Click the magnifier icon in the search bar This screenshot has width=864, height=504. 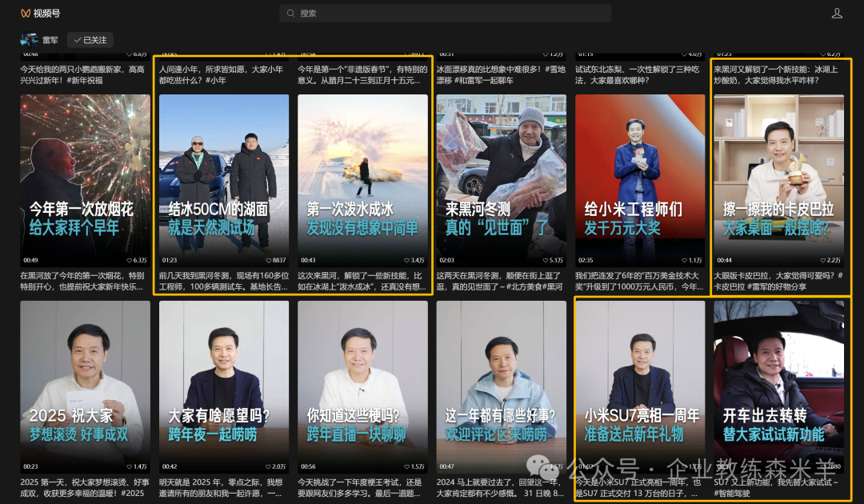(291, 13)
